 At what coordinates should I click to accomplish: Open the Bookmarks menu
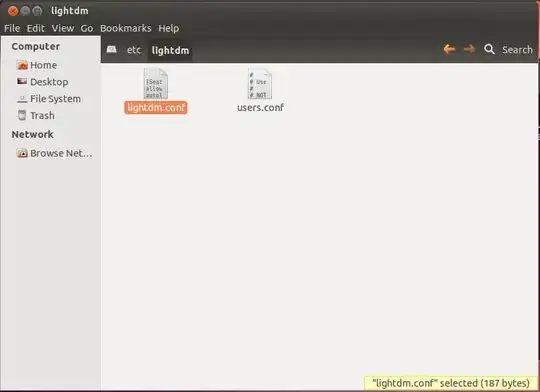[x=126, y=28]
